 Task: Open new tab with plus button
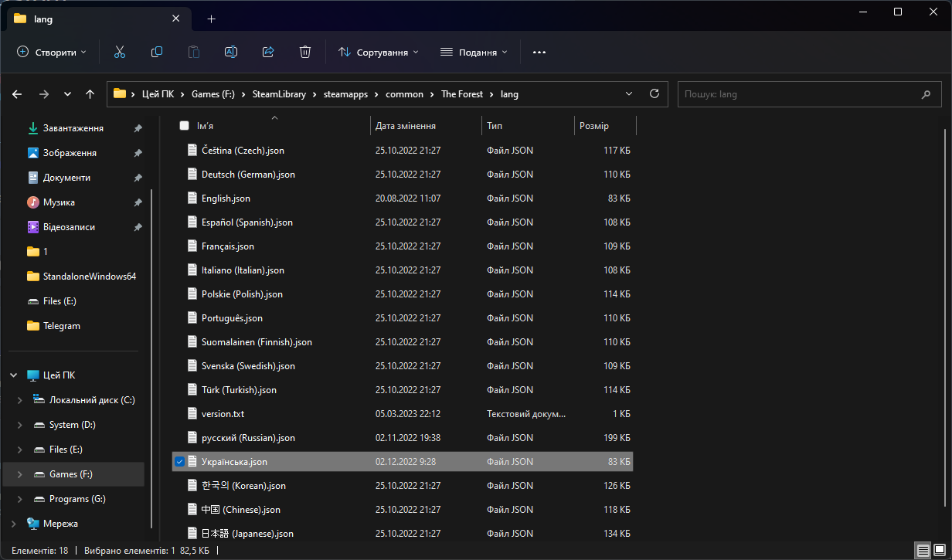point(211,19)
